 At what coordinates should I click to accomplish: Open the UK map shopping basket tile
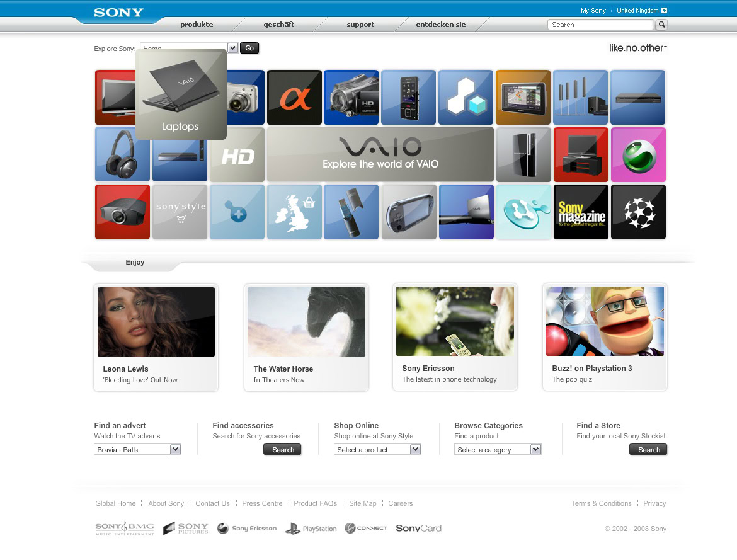point(294,212)
